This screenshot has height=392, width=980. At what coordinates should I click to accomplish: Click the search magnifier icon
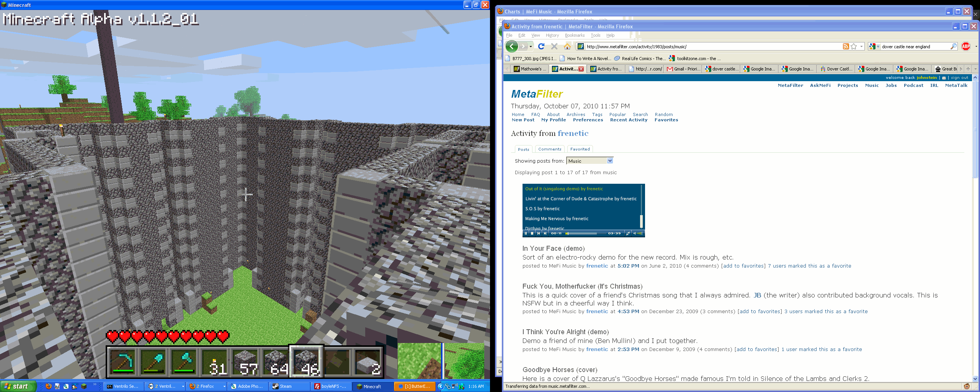(x=953, y=46)
